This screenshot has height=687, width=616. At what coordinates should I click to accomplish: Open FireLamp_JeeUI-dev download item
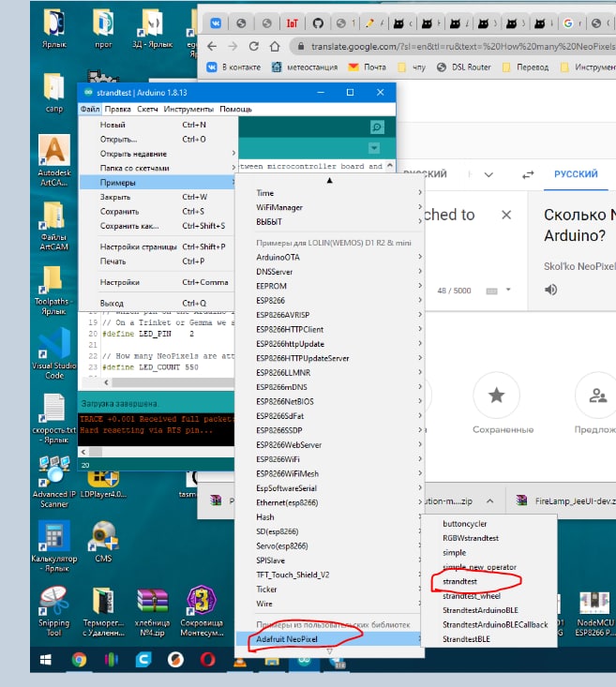[565, 500]
